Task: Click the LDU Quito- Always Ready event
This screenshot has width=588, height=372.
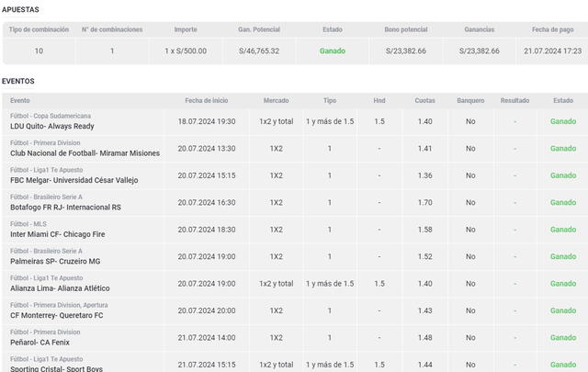Action: [51, 126]
